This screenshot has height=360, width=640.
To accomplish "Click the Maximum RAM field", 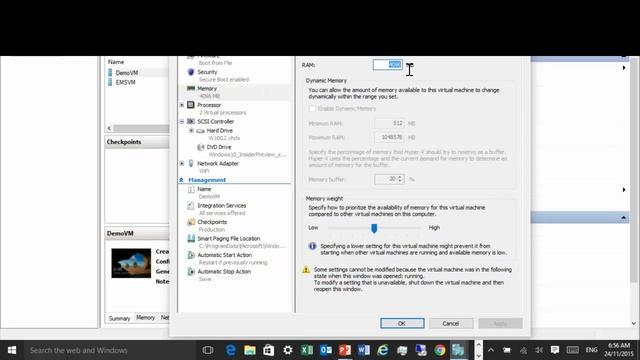I will click(390, 138).
